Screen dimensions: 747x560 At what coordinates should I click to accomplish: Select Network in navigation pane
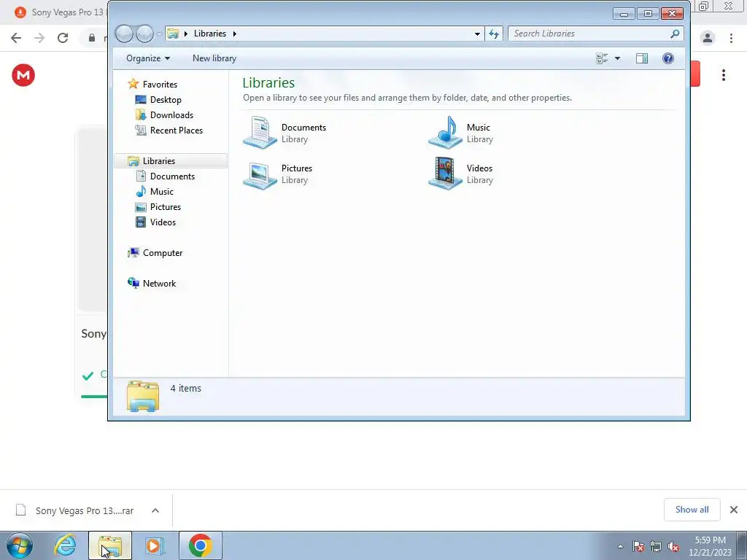pyautogui.click(x=159, y=284)
